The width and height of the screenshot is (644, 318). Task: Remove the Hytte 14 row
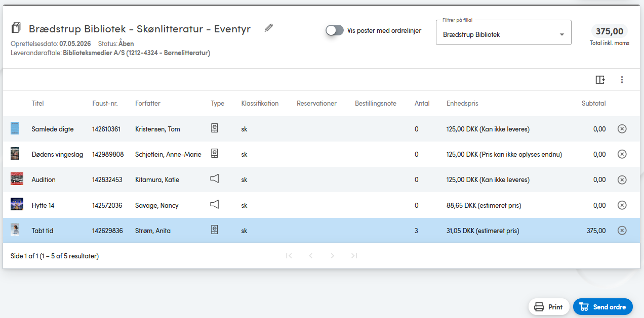[622, 205]
